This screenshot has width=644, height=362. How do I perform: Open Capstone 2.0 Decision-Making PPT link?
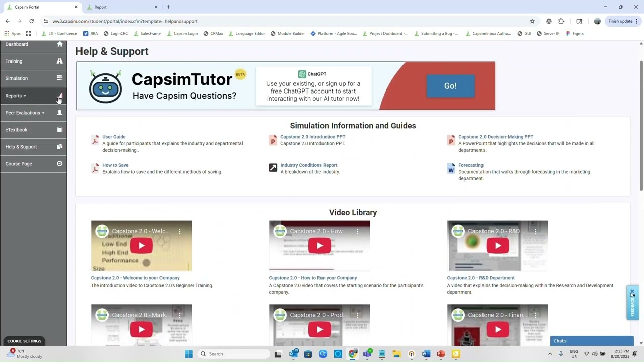(496, 137)
